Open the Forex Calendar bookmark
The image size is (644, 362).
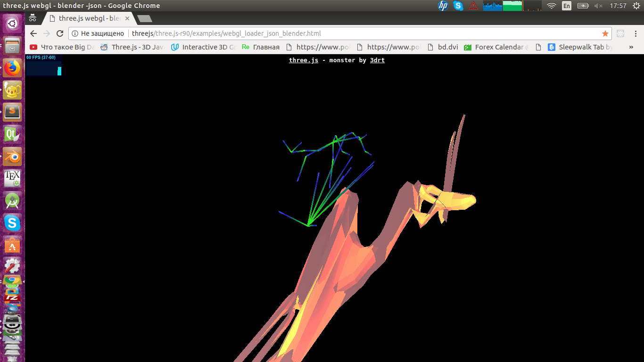[496, 47]
